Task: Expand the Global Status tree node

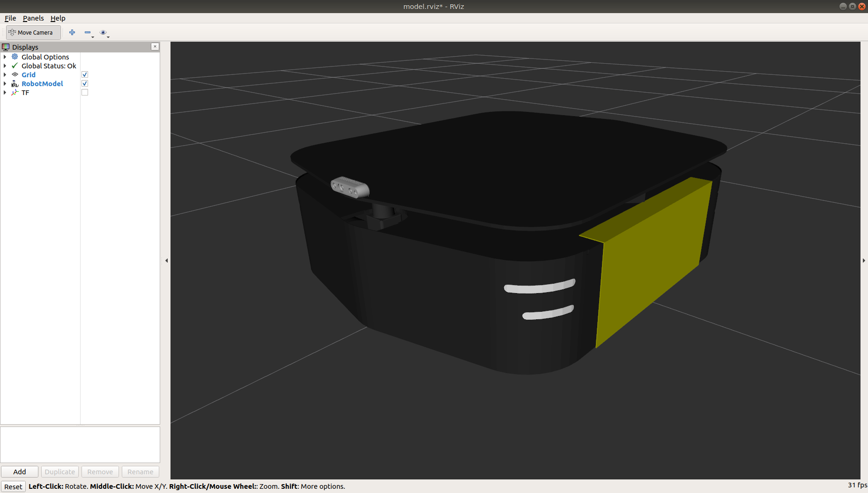Action: pos(5,66)
